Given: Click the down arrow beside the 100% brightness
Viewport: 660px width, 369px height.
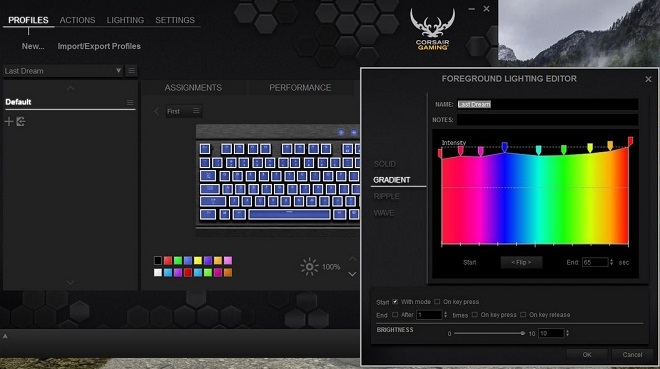Looking at the screenshot, I should pyautogui.click(x=352, y=274).
